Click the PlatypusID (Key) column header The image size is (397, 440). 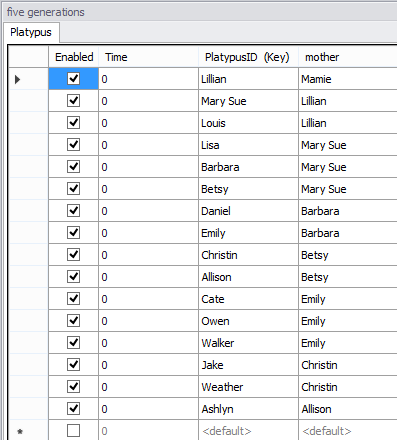point(248,57)
